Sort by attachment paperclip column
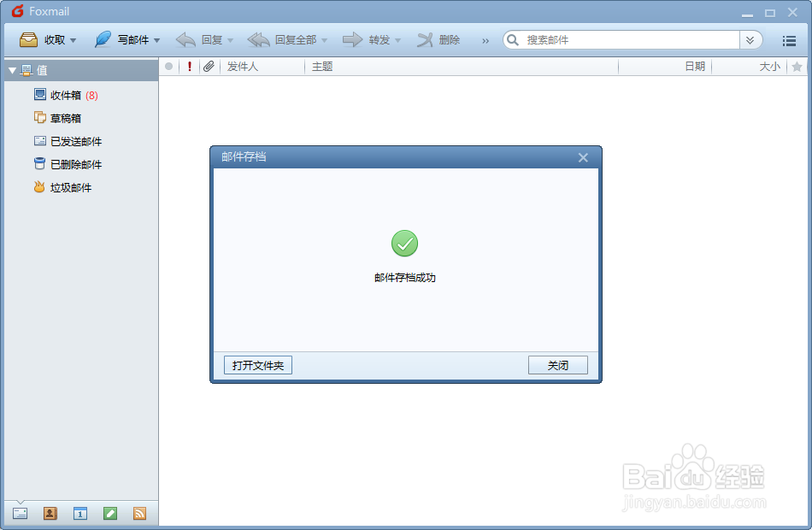The image size is (812, 530). click(x=209, y=67)
